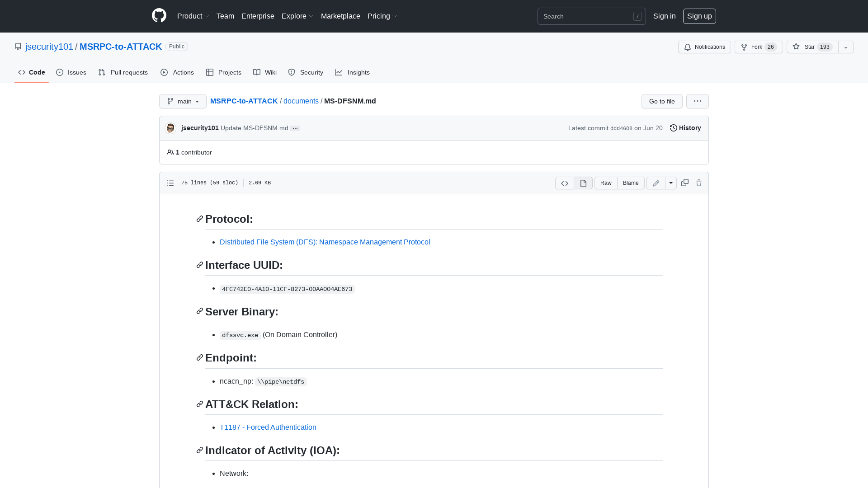Open the Notifications button
Image resolution: width=868 pixels, height=488 pixels.
tap(704, 47)
